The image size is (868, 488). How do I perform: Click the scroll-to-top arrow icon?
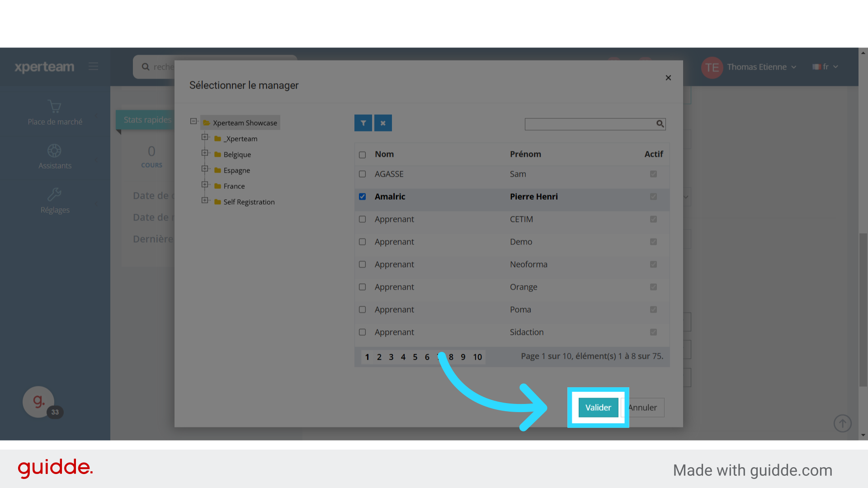(x=842, y=423)
